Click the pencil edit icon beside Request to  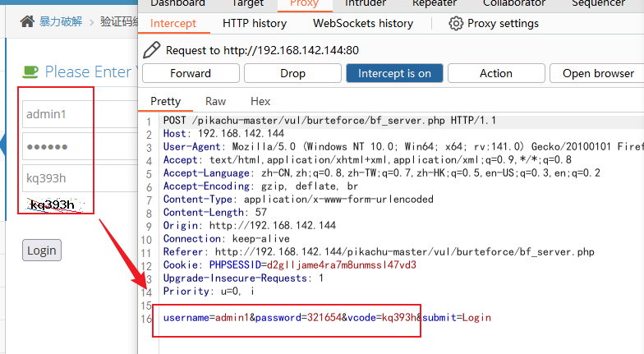(151, 50)
